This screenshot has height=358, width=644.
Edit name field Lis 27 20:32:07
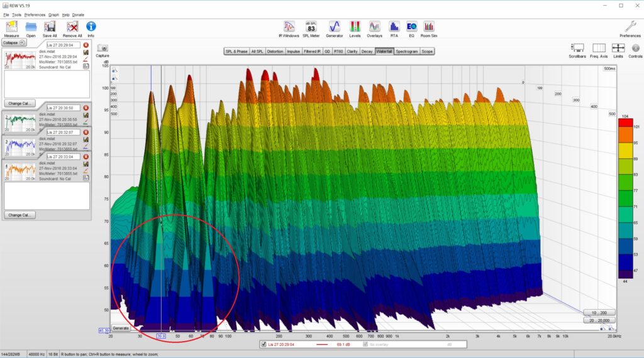[x=63, y=133]
